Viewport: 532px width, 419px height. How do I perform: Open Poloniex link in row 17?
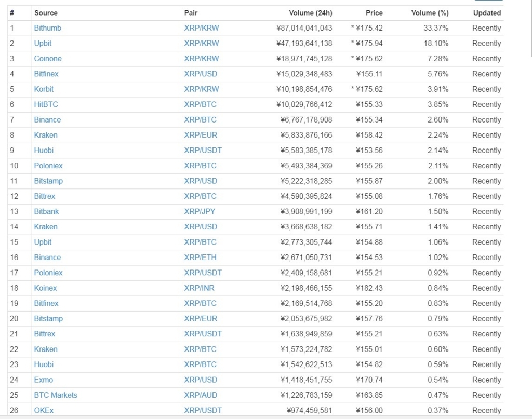[x=48, y=273]
